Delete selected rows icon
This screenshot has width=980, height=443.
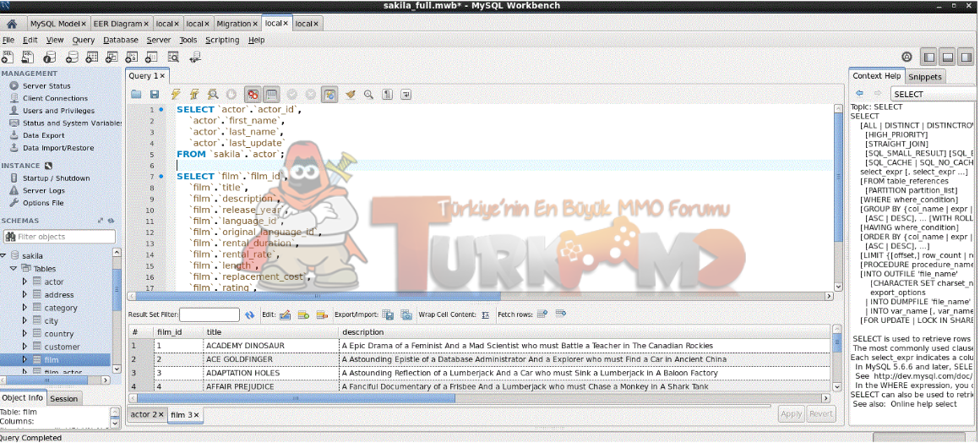[x=323, y=314]
